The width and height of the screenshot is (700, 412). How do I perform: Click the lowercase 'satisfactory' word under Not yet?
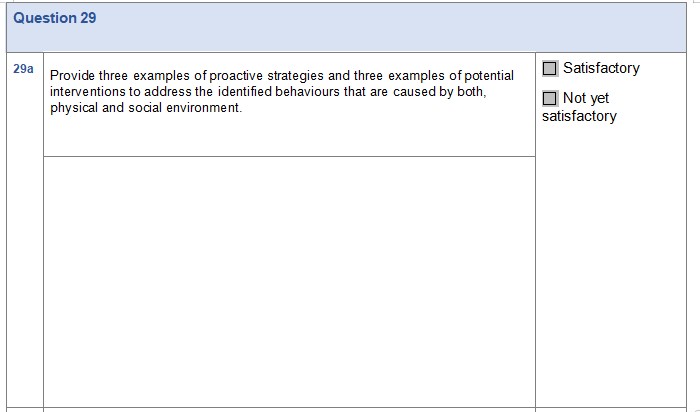[x=579, y=117]
